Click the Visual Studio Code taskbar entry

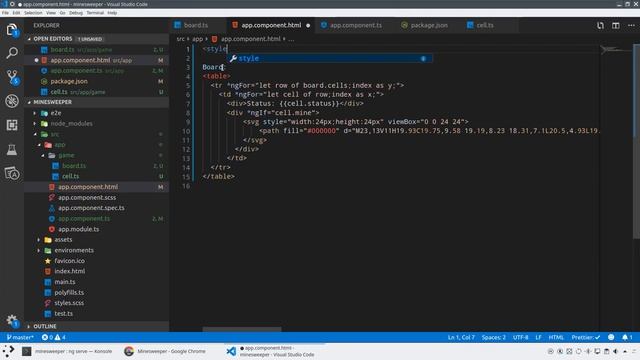point(273,351)
